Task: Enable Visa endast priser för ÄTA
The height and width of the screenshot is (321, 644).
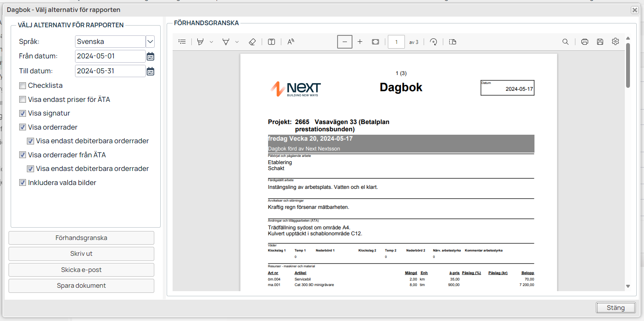Action: click(23, 100)
